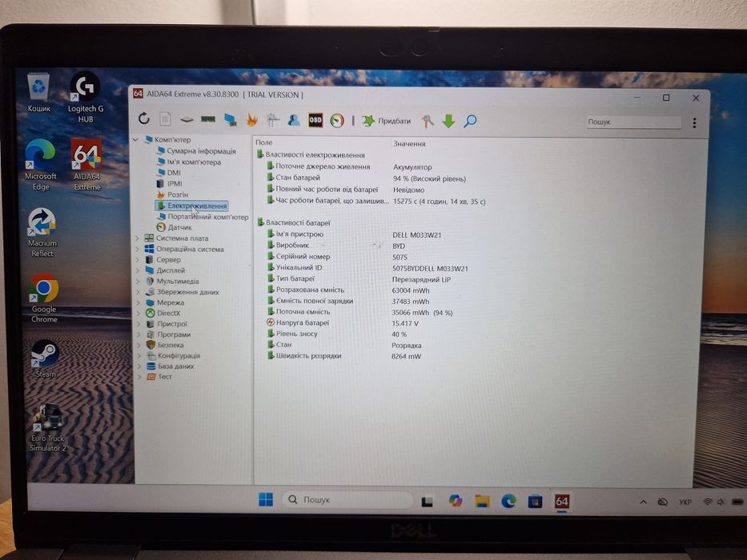Collapse the Комп'ютер tree node
The height and width of the screenshot is (560, 747).
(x=136, y=139)
